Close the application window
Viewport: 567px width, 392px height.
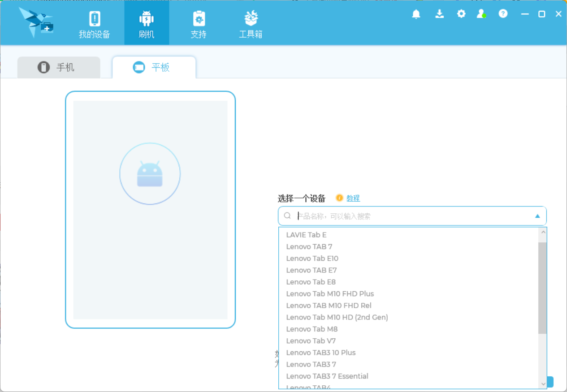click(558, 14)
